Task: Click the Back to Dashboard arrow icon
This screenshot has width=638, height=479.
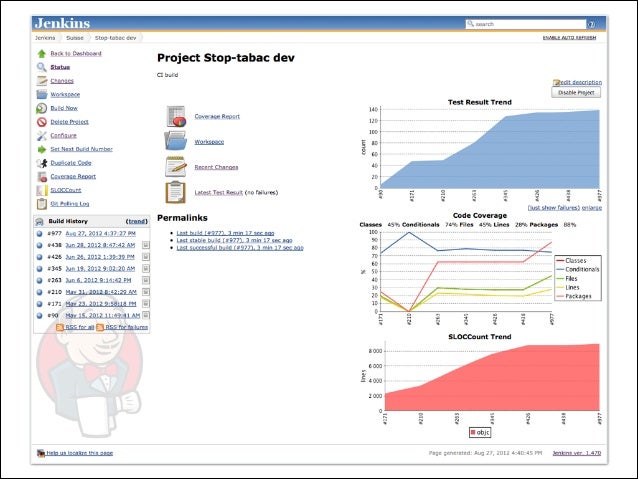Action: pyautogui.click(x=42, y=54)
